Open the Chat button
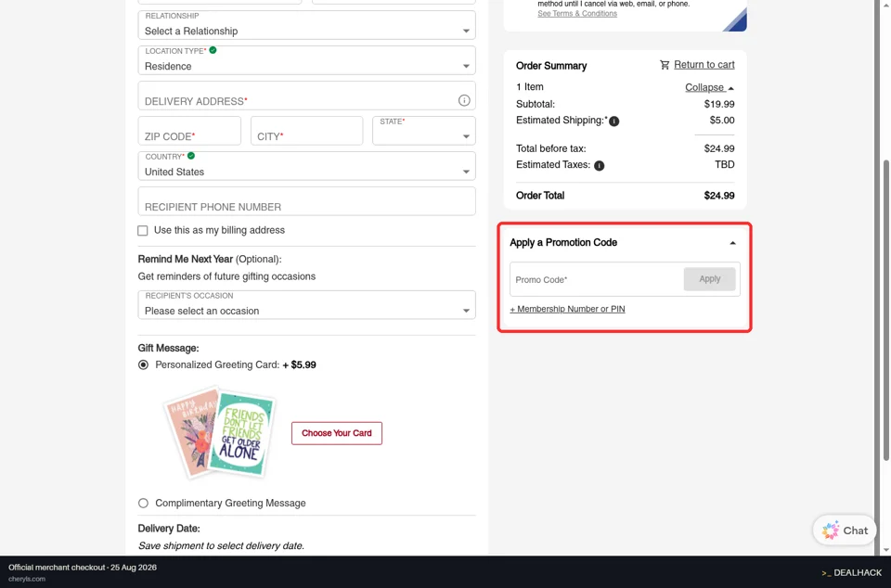Screen dimensions: 891x588 point(845,530)
